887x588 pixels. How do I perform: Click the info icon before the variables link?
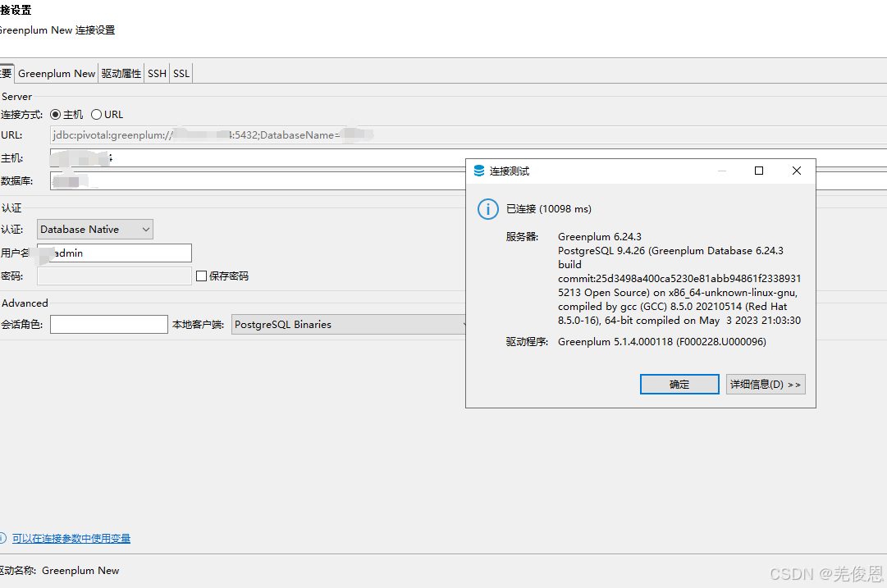2,538
